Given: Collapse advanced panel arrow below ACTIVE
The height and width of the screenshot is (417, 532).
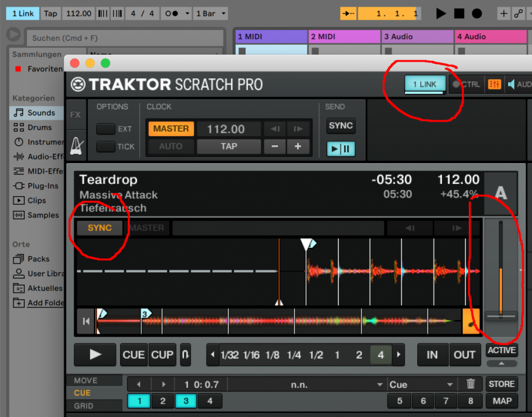Looking at the screenshot, I should click(502, 364).
